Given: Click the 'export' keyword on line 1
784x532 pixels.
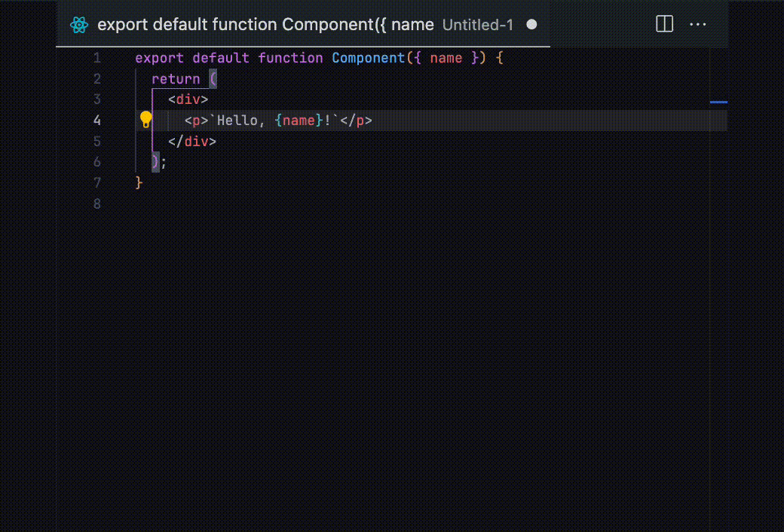Looking at the screenshot, I should click(x=159, y=58).
